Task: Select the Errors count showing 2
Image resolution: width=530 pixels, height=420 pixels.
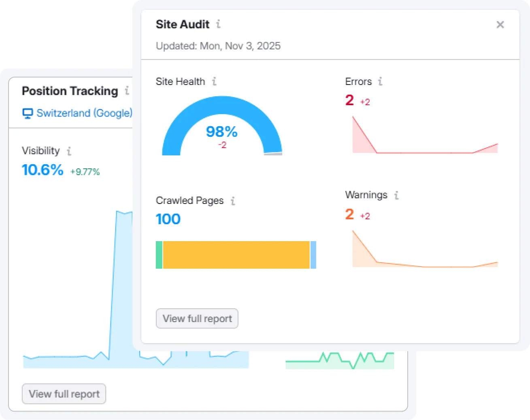Action: (x=349, y=100)
